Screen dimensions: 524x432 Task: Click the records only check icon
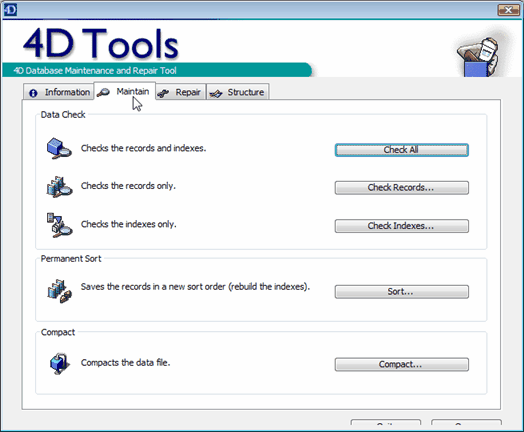(59, 186)
